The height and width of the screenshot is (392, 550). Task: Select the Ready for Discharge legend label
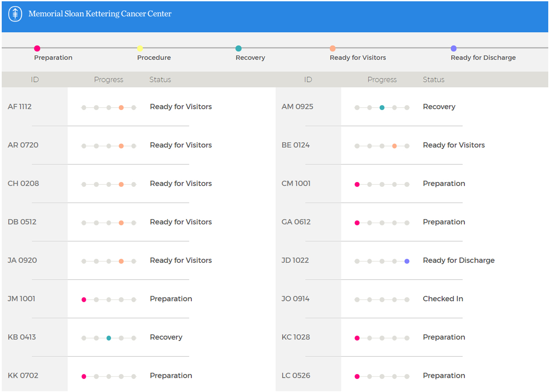tap(483, 58)
